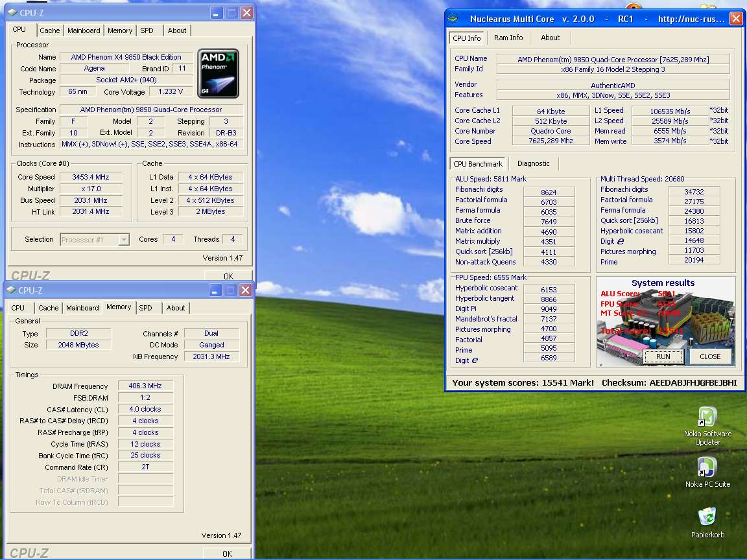The image size is (747, 560).
Task: Click the NB Frequency 2031.3 MHz value
Action: 211,356
